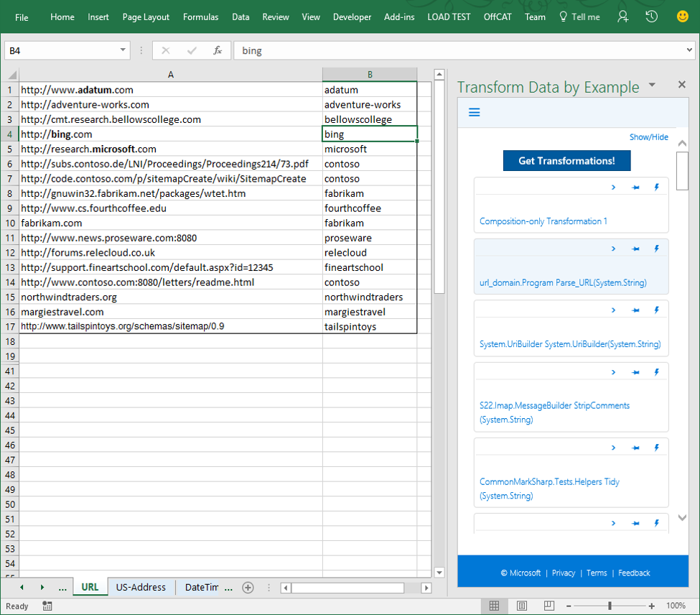Add a new sheet with plus icon
Screen dimensions: 700x615
[248, 588]
